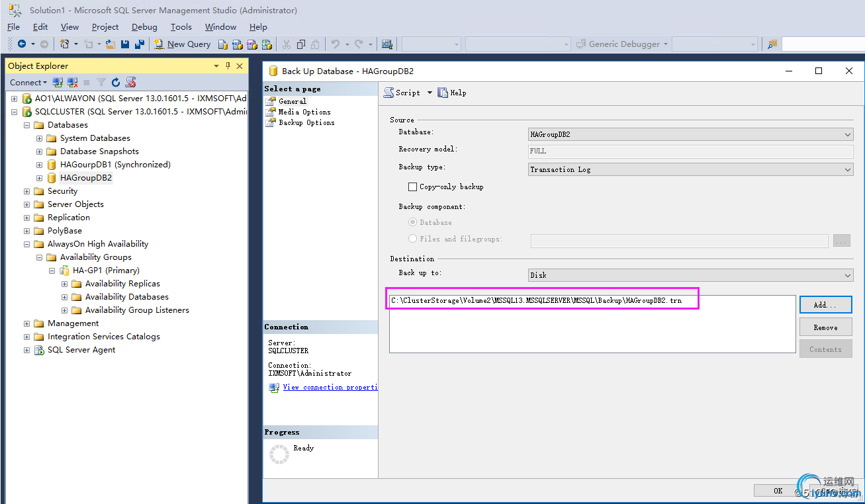Click the New Query toolbar button
Screen dimensions: 865x504
pos(182,44)
